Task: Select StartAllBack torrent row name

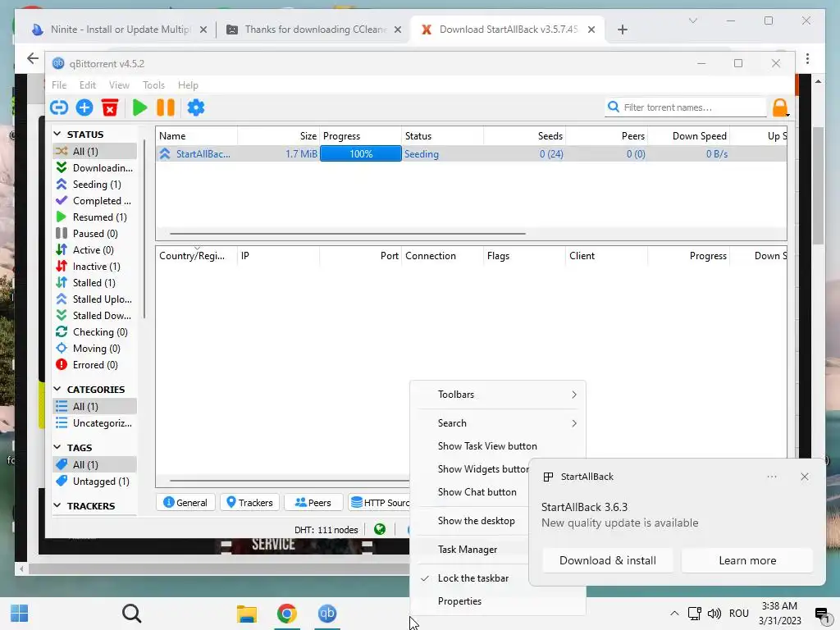Action: point(203,153)
